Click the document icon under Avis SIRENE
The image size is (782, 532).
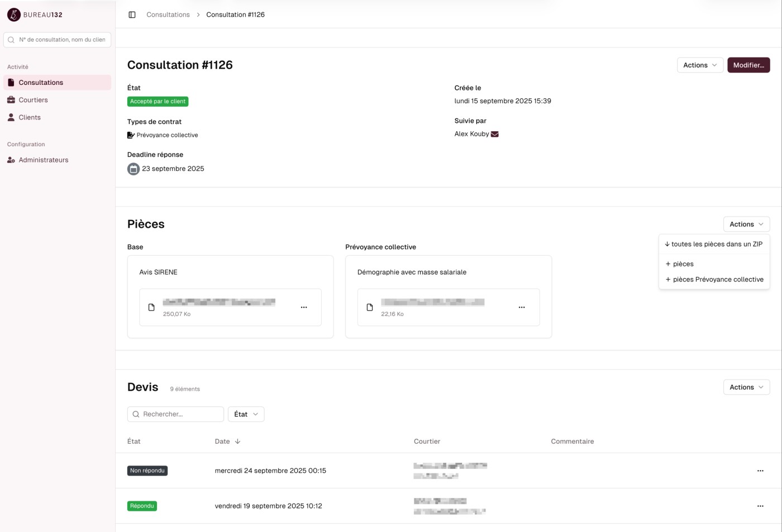(151, 306)
